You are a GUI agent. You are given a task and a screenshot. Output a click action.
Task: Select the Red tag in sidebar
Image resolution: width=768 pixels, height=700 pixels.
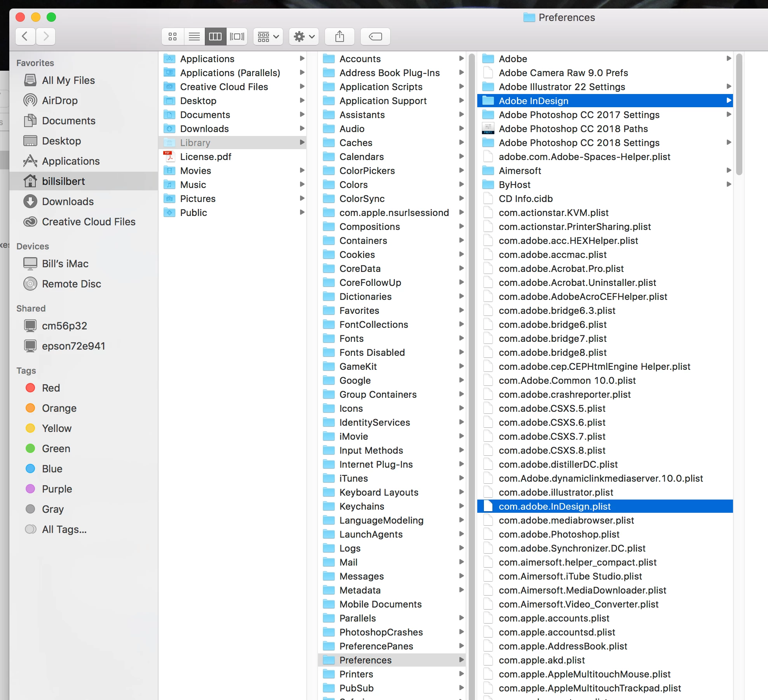(x=51, y=388)
